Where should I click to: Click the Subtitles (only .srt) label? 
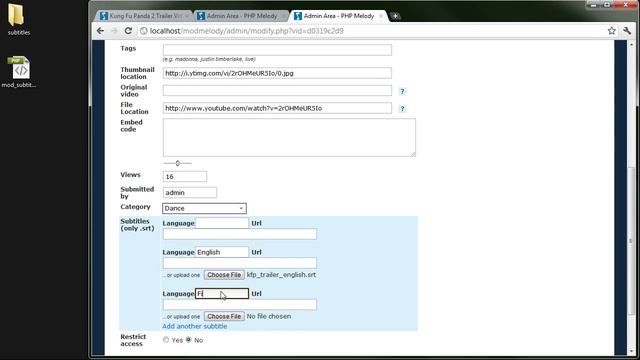138,224
